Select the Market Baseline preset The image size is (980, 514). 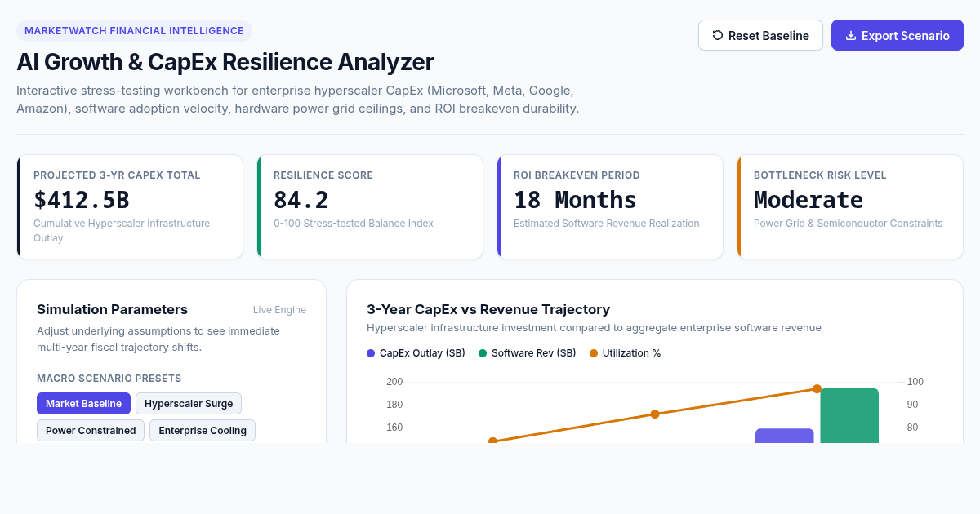83,403
